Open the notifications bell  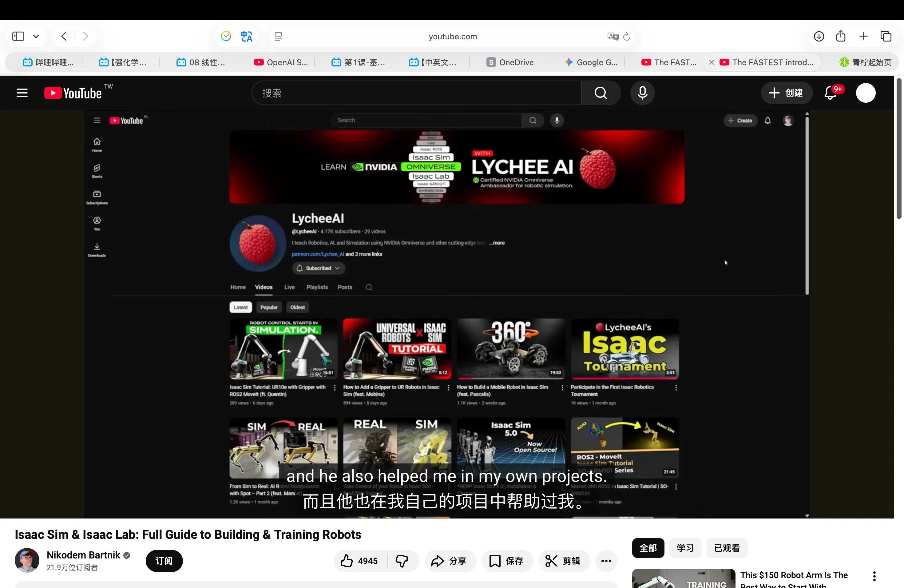click(x=830, y=93)
